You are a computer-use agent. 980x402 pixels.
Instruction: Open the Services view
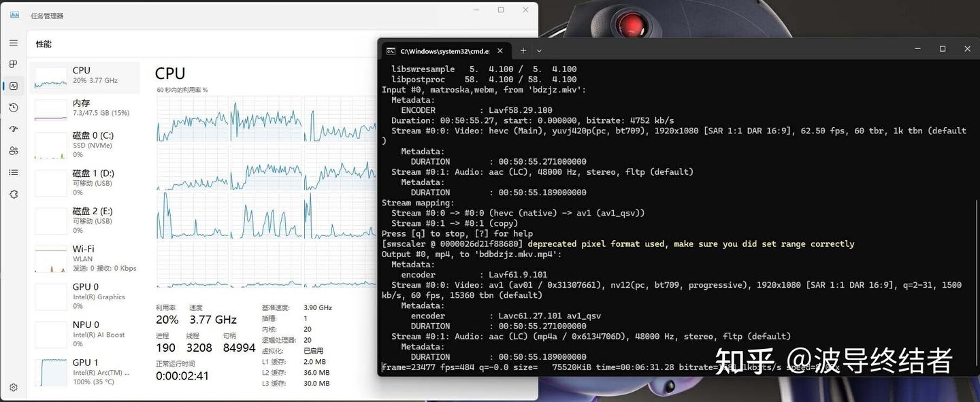[x=13, y=194]
